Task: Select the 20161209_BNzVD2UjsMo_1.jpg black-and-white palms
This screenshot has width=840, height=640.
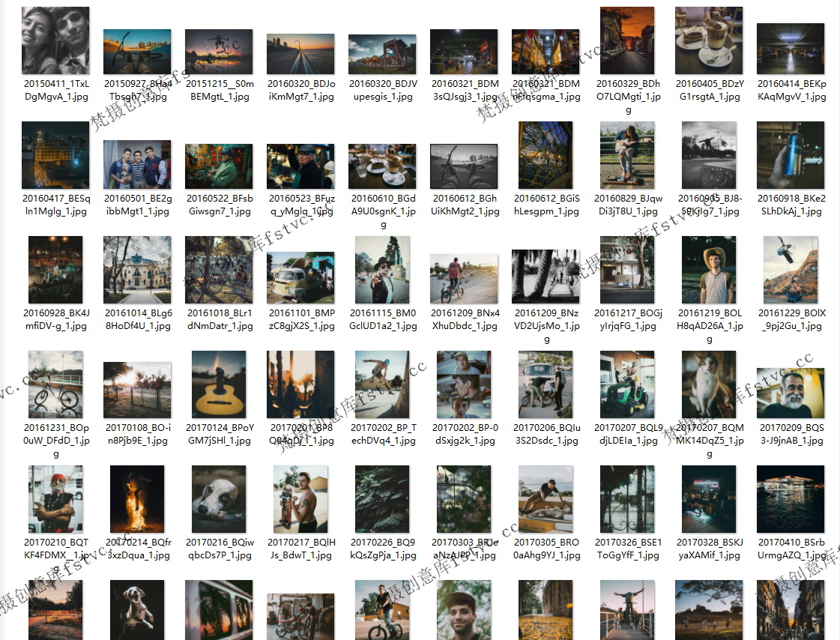Action: [x=546, y=277]
